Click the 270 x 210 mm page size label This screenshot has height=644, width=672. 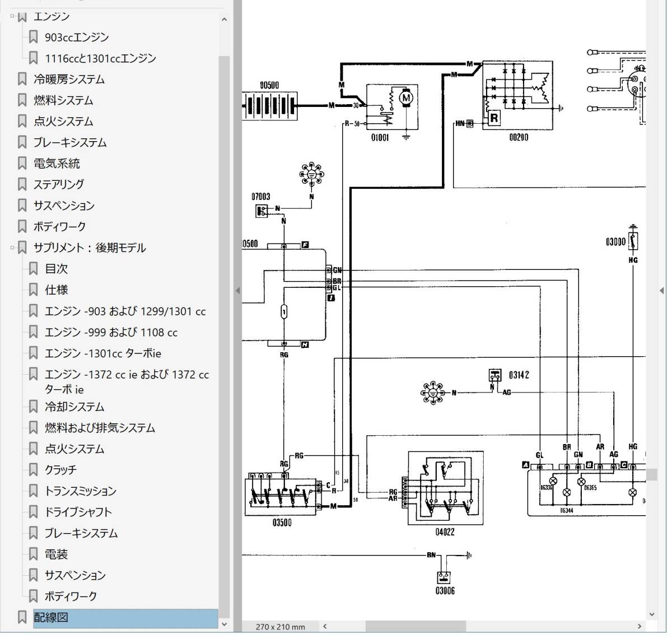pyautogui.click(x=281, y=627)
